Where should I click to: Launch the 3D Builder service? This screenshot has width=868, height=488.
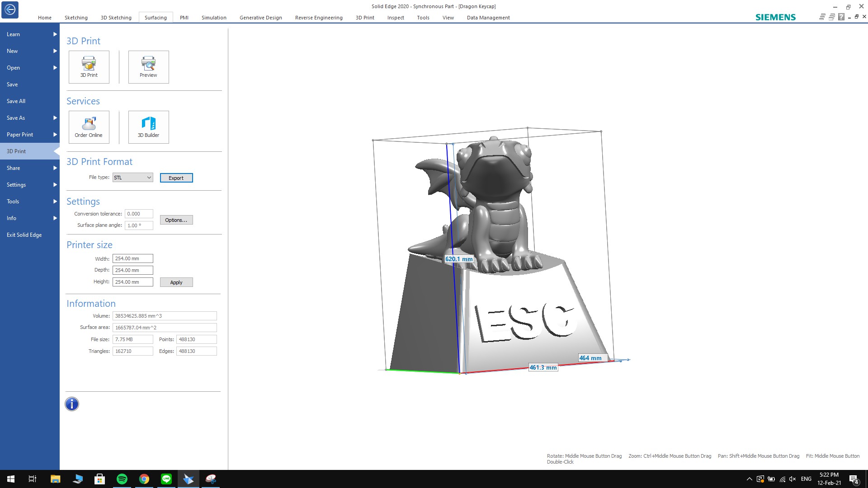click(148, 127)
